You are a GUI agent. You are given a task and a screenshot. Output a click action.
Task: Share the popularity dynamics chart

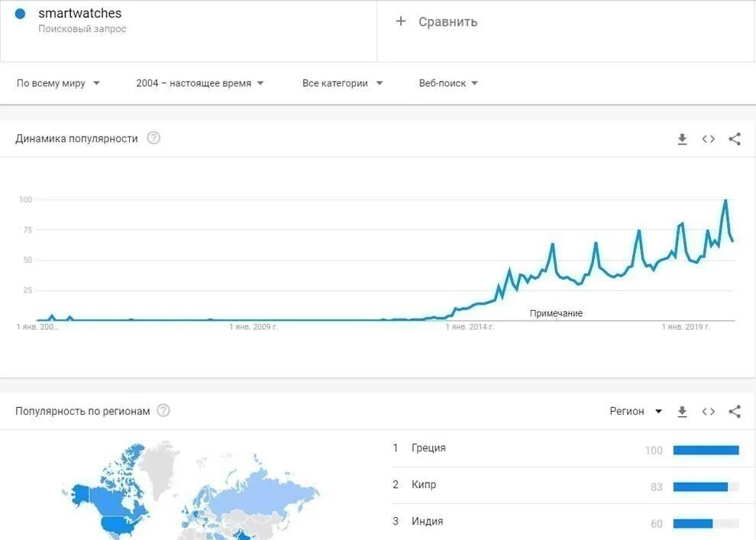point(735,139)
